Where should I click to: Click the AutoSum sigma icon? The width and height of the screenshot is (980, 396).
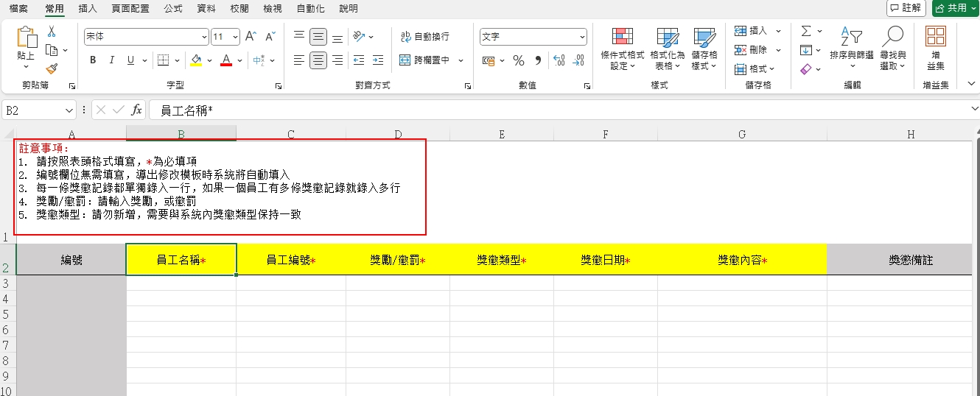click(806, 31)
